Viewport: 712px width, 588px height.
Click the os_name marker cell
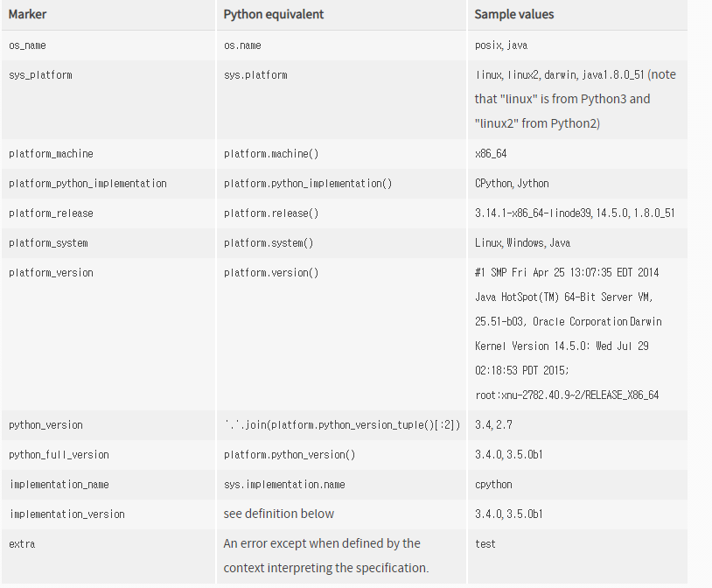27,45
